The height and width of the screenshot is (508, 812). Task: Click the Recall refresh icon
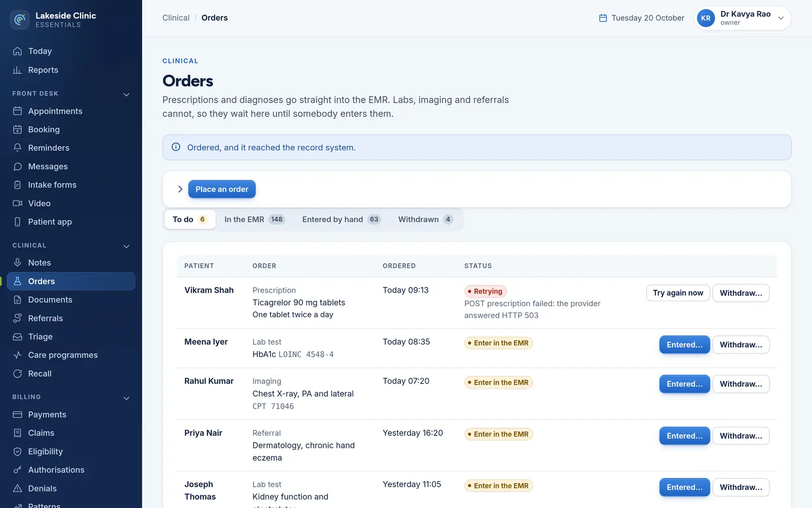coord(17,374)
